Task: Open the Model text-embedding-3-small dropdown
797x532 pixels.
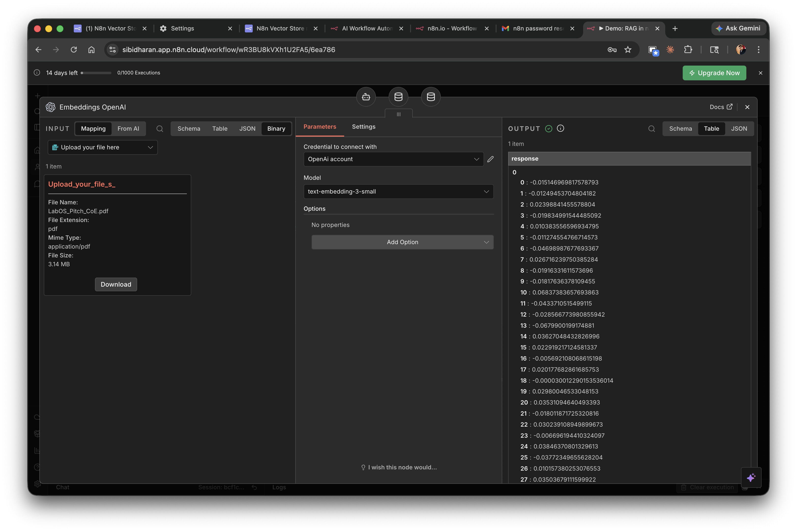Action: (398, 191)
